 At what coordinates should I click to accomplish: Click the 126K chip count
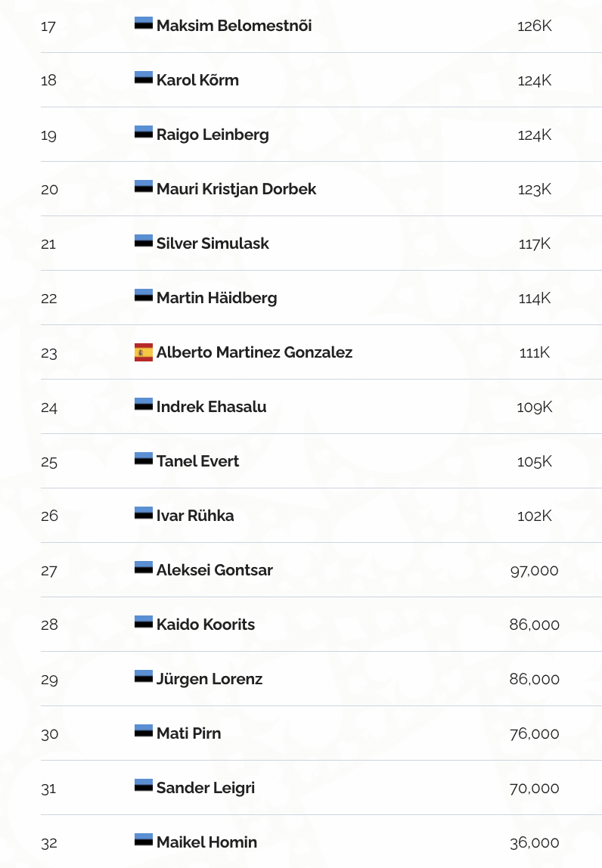click(x=535, y=26)
